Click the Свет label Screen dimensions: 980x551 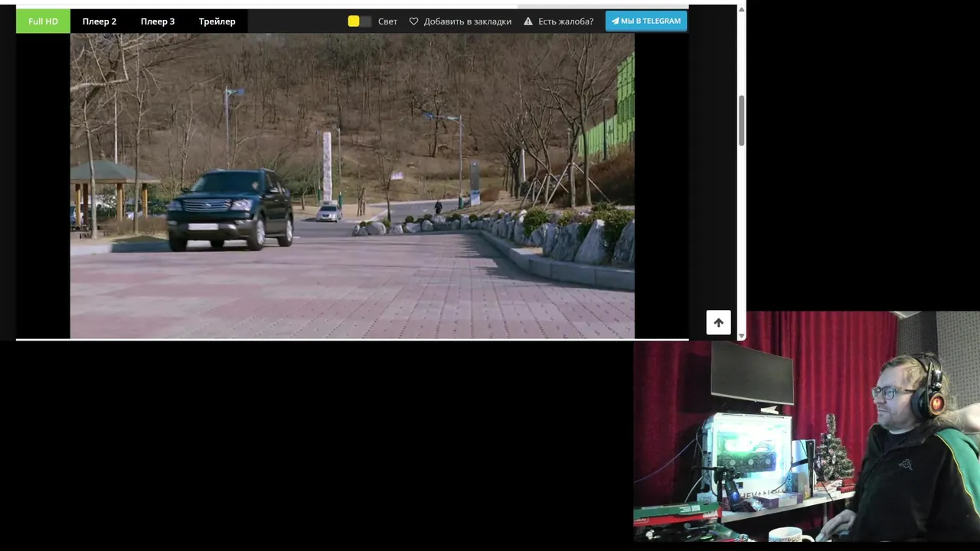click(387, 21)
